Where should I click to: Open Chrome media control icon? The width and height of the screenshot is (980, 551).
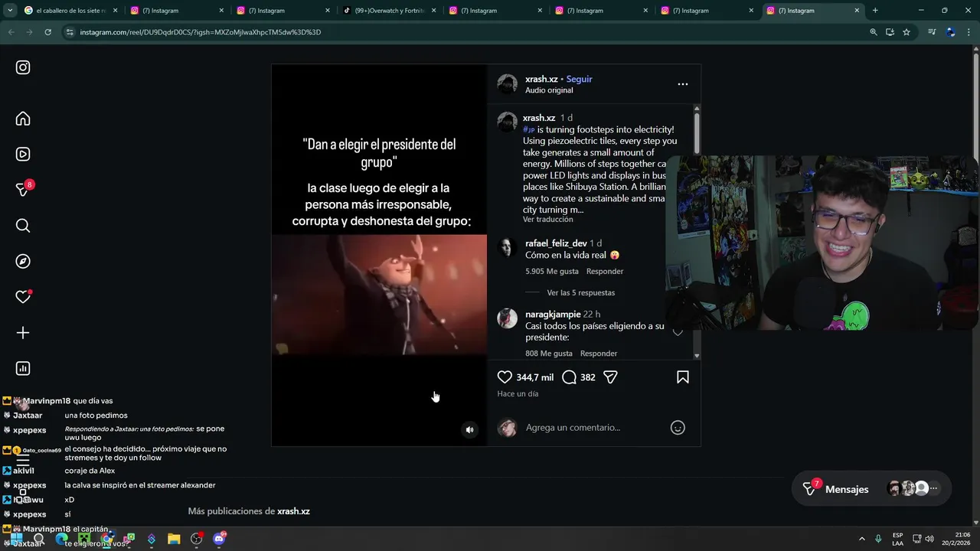[932, 32]
